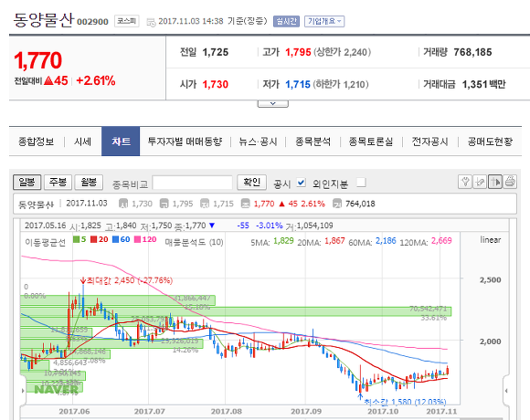Click the 시가 icon before 1,730 in chart header
Viewport: 530px width, 420px height.
click(123, 204)
